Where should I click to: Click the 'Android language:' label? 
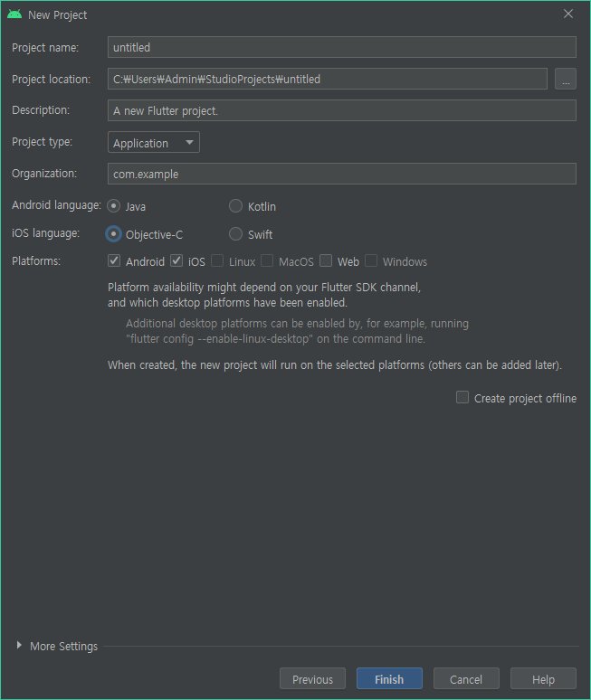click(x=56, y=205)
